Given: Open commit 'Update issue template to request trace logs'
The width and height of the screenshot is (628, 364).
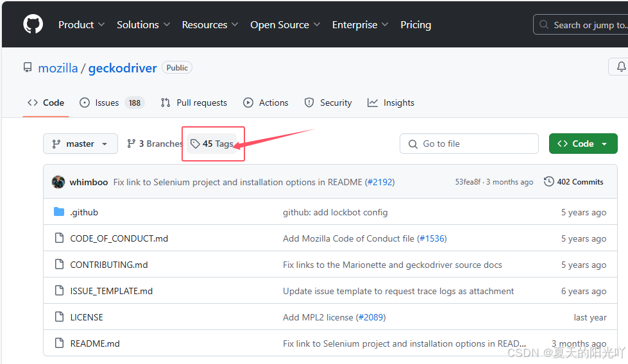Looking at the screenshot, I should click(398, 291).
